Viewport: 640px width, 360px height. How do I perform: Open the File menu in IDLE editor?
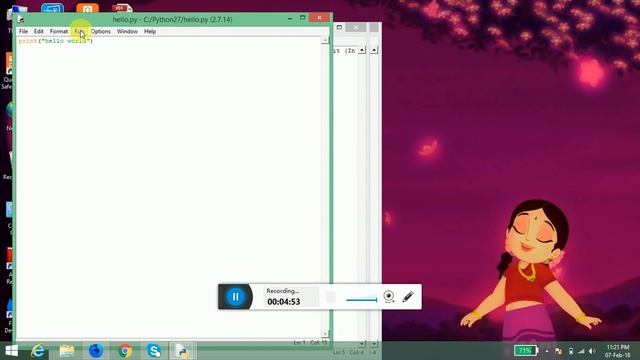click(23, 31)
